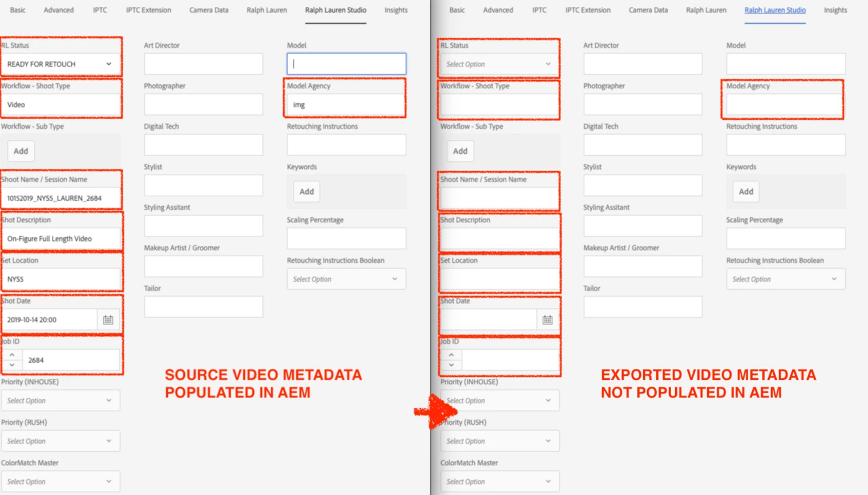Open Camera Data tab in left panel

point(209,10)
